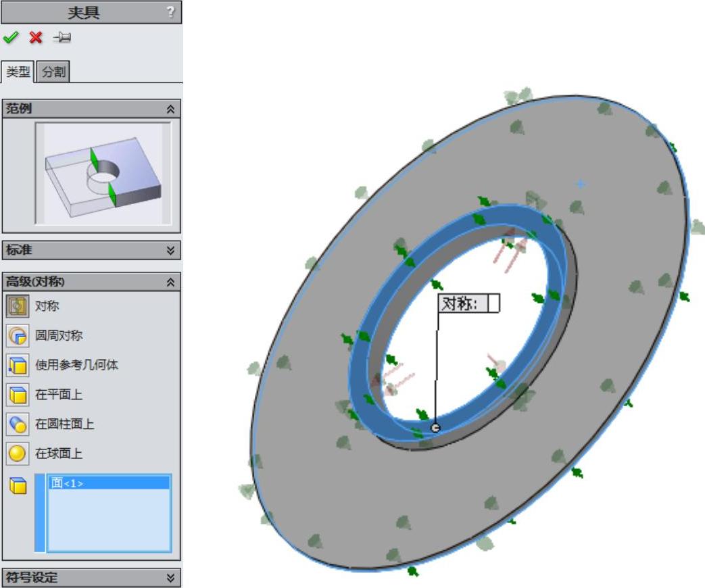This screenshot has height=588, width=705.
Task: Confirm fixture with green checkmark
Action: pyautogui.click(x=11, y=37)
